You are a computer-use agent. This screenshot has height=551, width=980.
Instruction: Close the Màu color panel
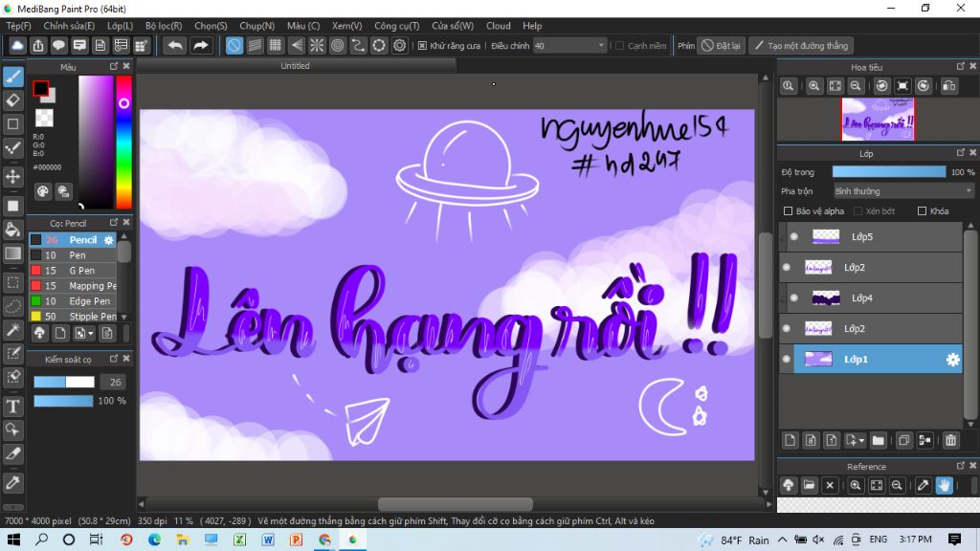(126, 66)
